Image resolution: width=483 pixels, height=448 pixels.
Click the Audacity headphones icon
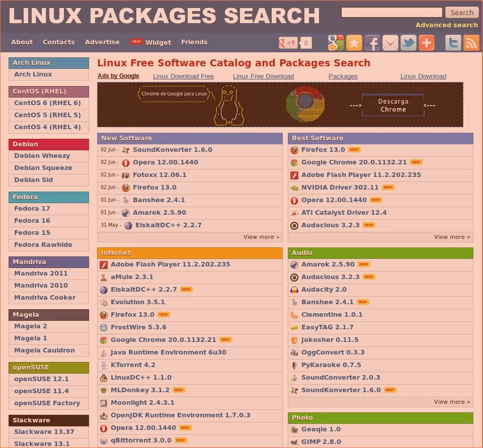294,290
